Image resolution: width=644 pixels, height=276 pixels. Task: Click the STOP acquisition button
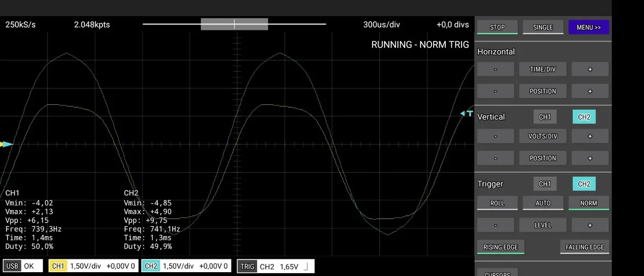point(497,28)
